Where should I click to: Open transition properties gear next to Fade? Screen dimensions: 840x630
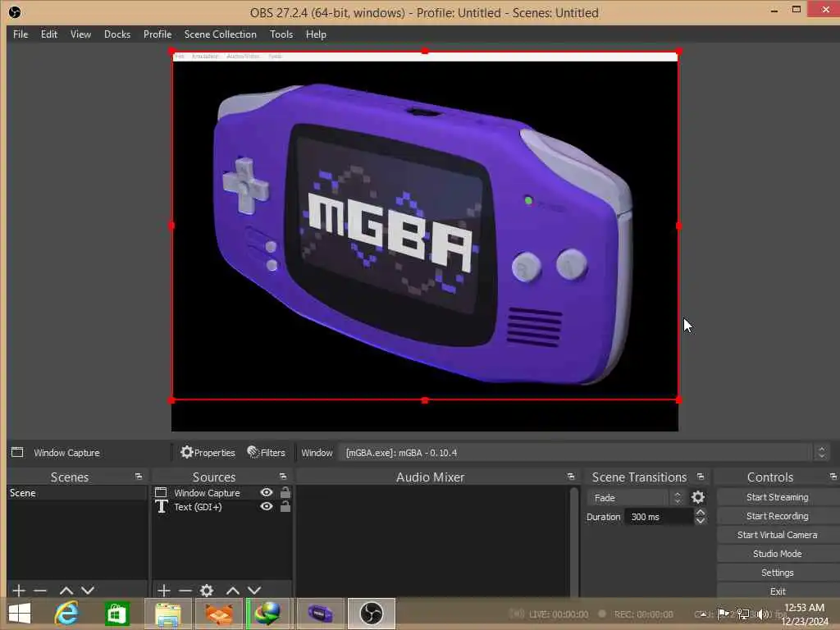(x=698, y=498)
